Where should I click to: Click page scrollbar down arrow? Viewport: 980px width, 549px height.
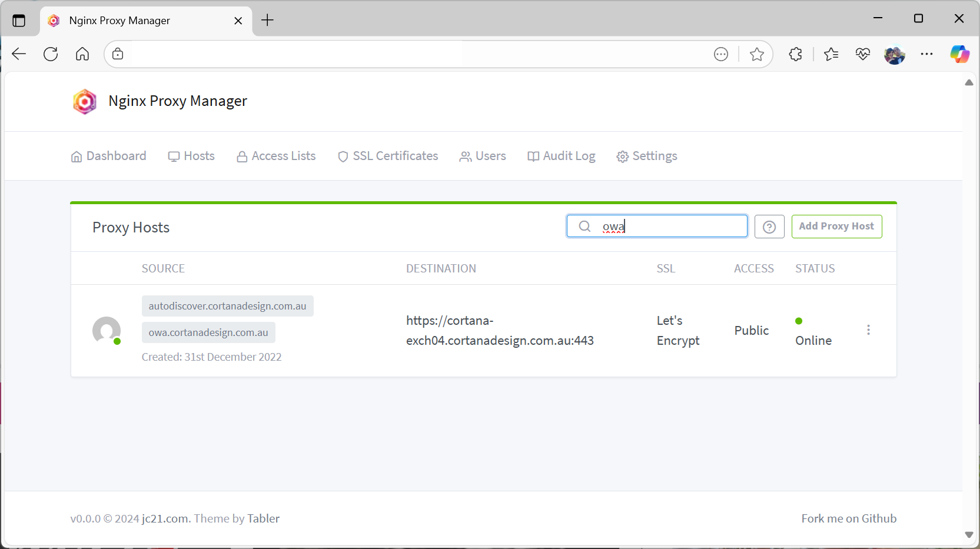969,535
